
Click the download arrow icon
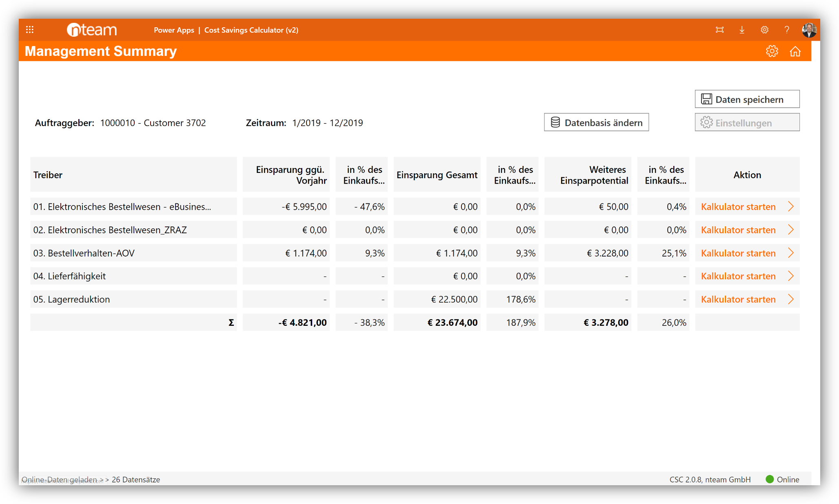(742, 30)
